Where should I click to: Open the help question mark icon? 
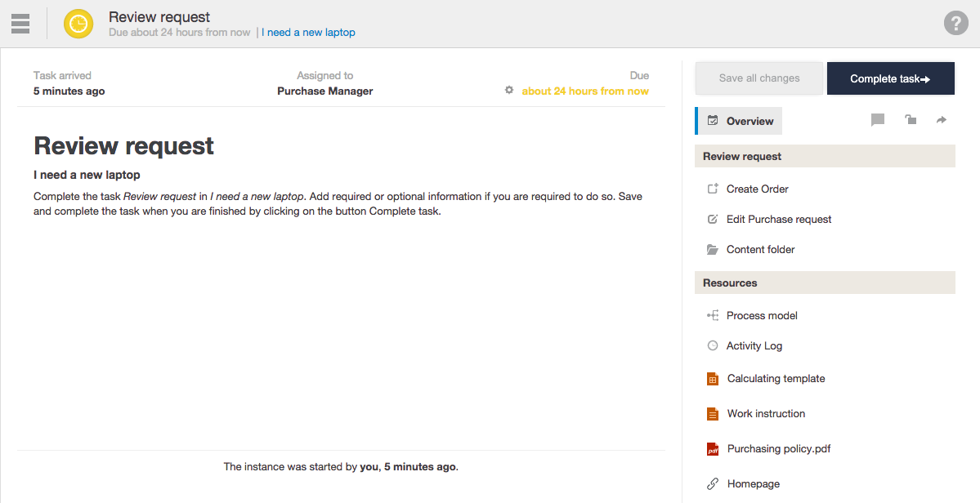955,23
